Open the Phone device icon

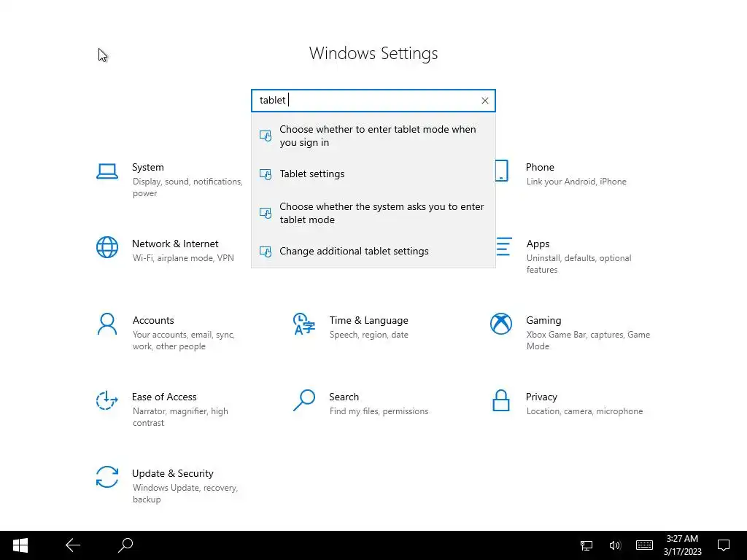click(x=502, y=171)
